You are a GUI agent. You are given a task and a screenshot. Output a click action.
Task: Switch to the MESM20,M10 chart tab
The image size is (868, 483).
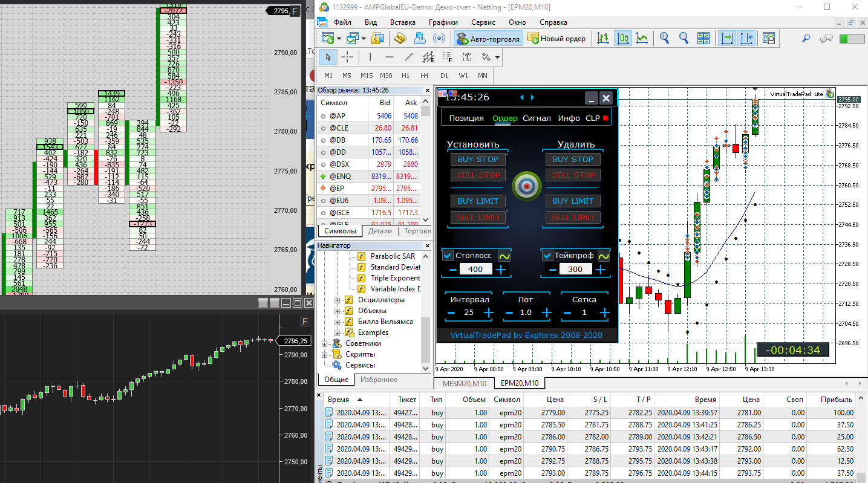pos(463,383)
